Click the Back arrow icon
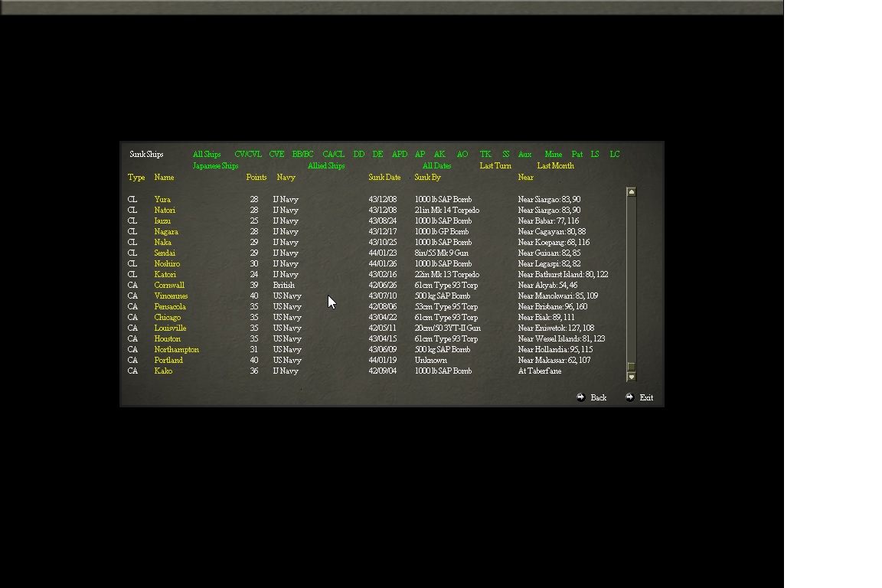This screenshot has width=882, height=588. point(580,397)
